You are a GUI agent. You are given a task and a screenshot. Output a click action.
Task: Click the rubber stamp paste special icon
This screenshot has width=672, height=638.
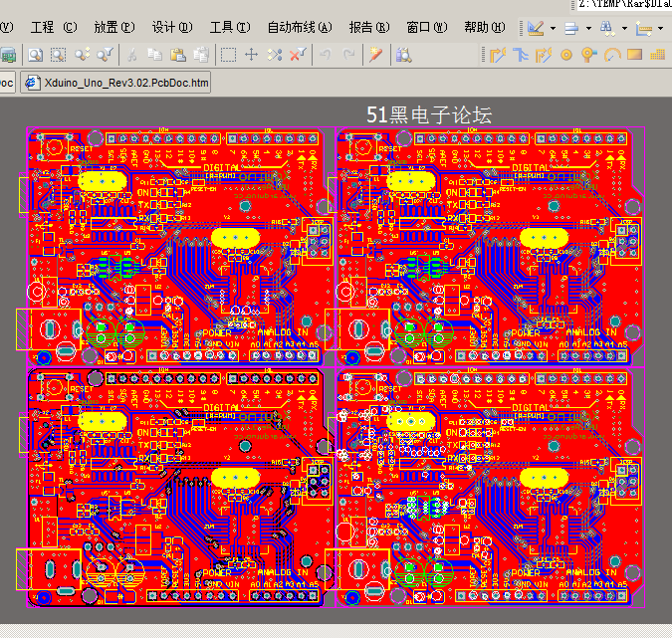pos(201,55)
